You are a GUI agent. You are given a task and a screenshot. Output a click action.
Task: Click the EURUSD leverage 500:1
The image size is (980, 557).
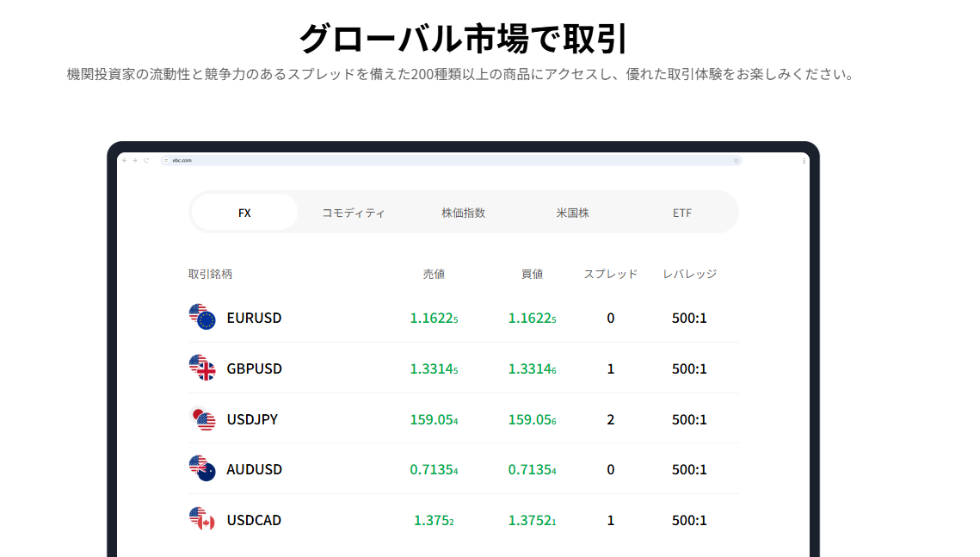[x=689, y=319]
